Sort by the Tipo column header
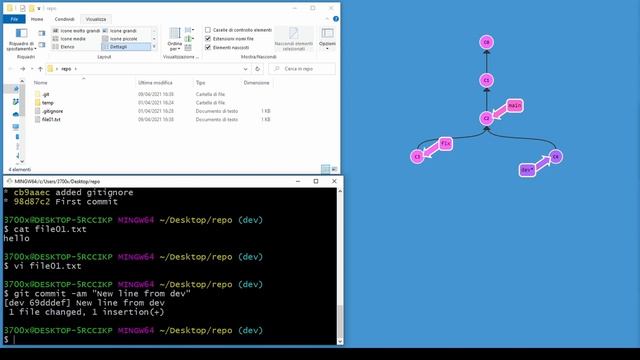Screen dimensions: 640x360 coord(200,83)
